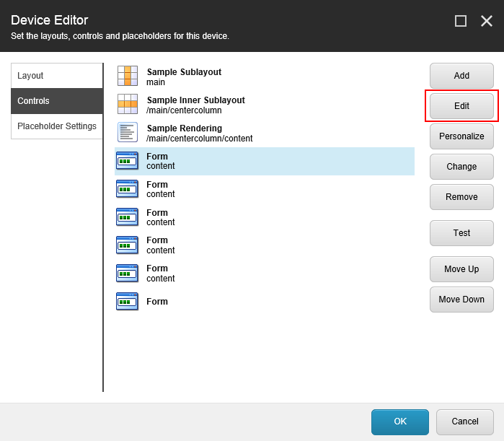Click the Change button
The height and width of the screenshot is (441, 504).
pyautogui.click(x=461, y=167)
